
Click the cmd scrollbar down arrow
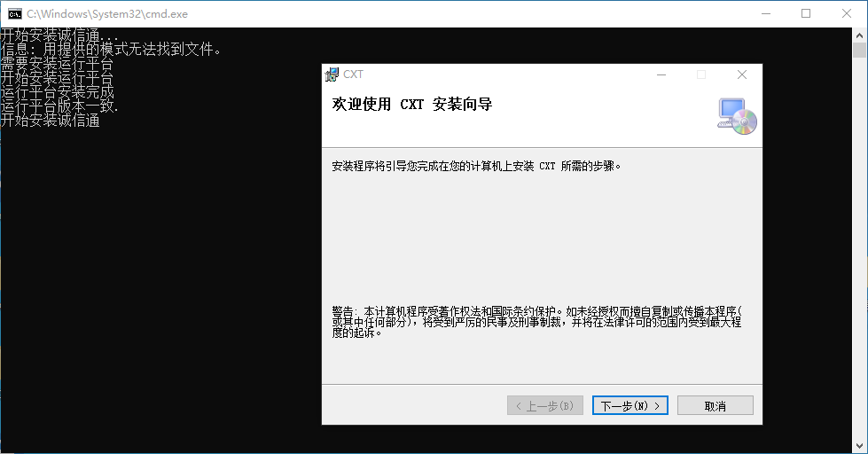(x=859, y=446)
